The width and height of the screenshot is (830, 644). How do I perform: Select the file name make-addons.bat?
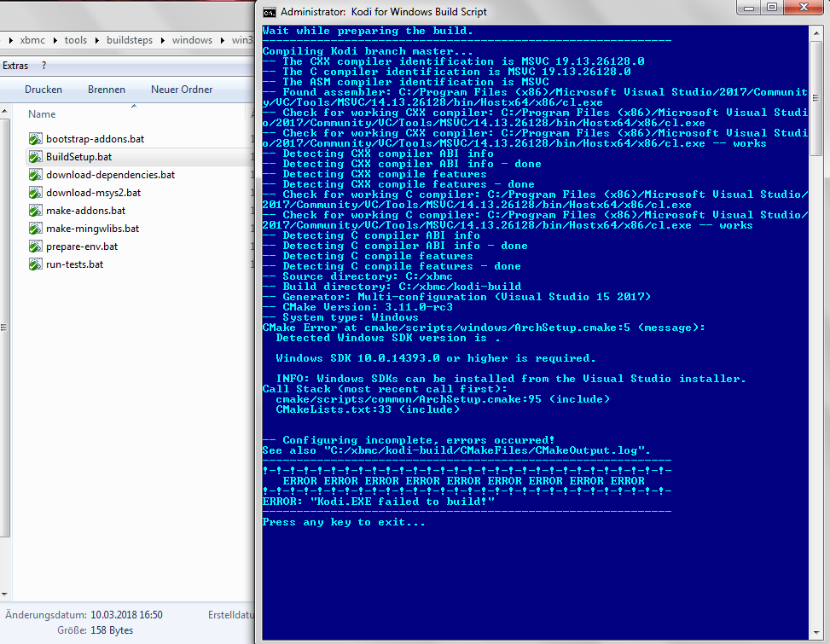pos(86,212)
